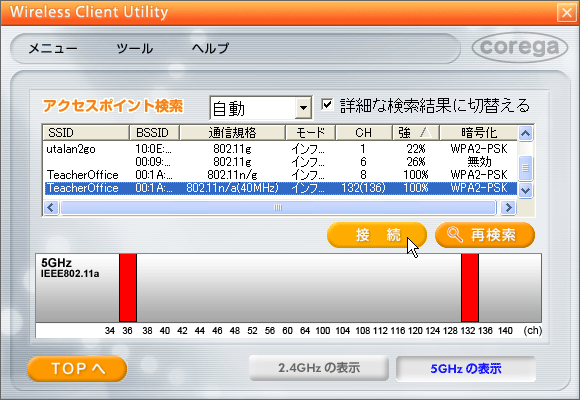Click the horizontal scroll right arrow

click(x=508, y=208)
